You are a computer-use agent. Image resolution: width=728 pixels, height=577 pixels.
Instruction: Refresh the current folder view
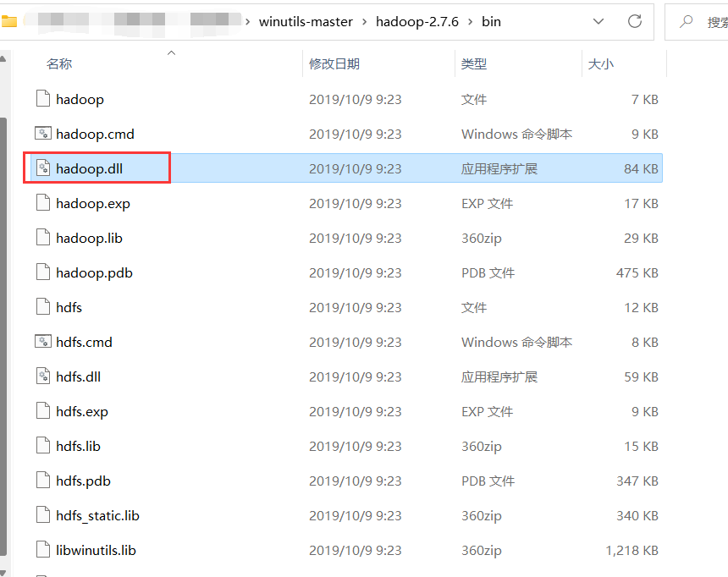(635, 21)
